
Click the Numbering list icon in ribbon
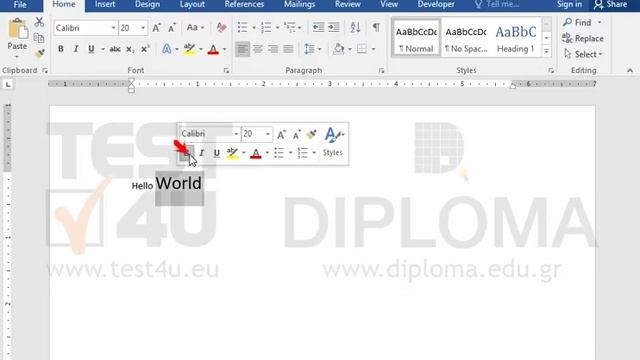click(x=266, y=28)
